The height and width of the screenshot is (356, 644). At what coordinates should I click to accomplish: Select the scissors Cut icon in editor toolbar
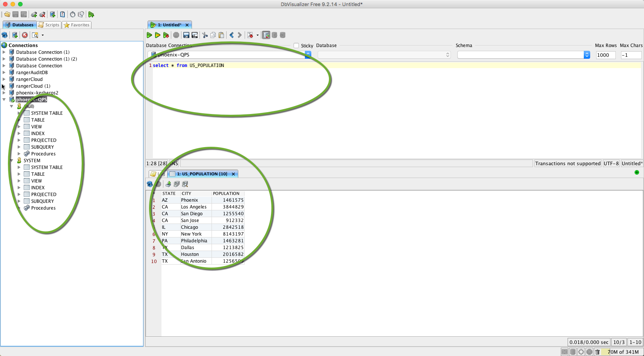tap(205, 35)
